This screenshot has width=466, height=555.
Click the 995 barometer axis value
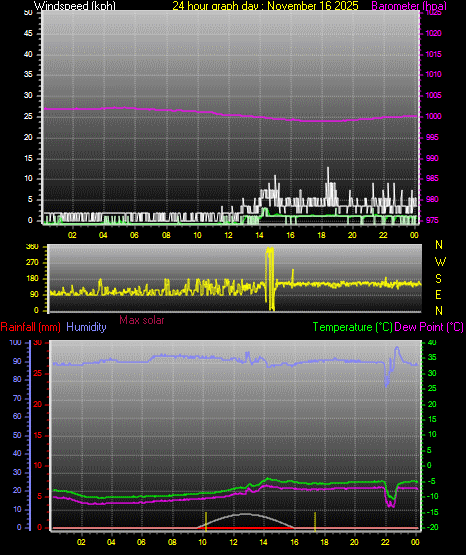click(x=432, y=137)
